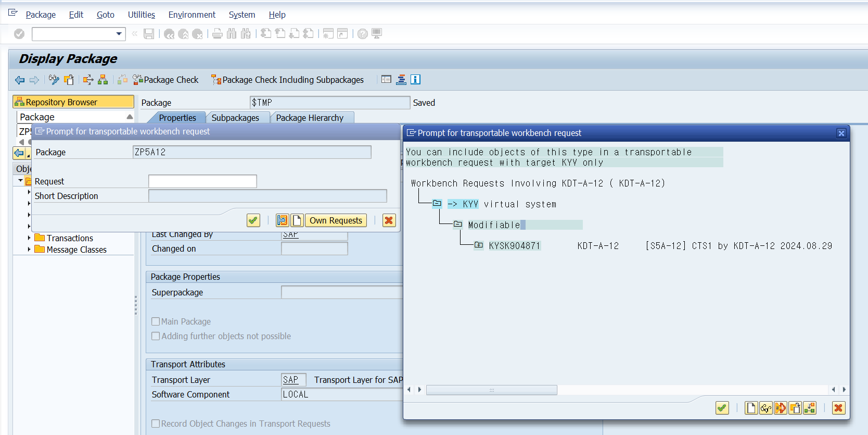
Task: Click the green-boxes hierarchy icon in right dialog
Action: pyautogui.click(x=809, y=408)
